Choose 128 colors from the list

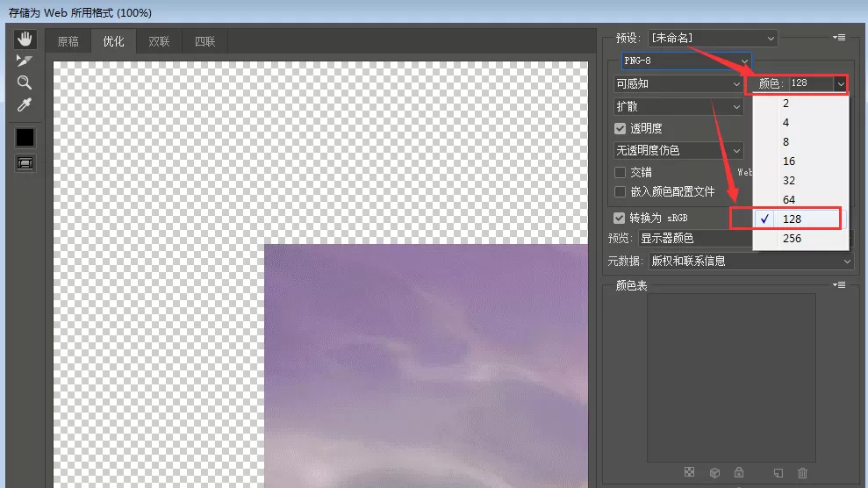coord(800,219)
